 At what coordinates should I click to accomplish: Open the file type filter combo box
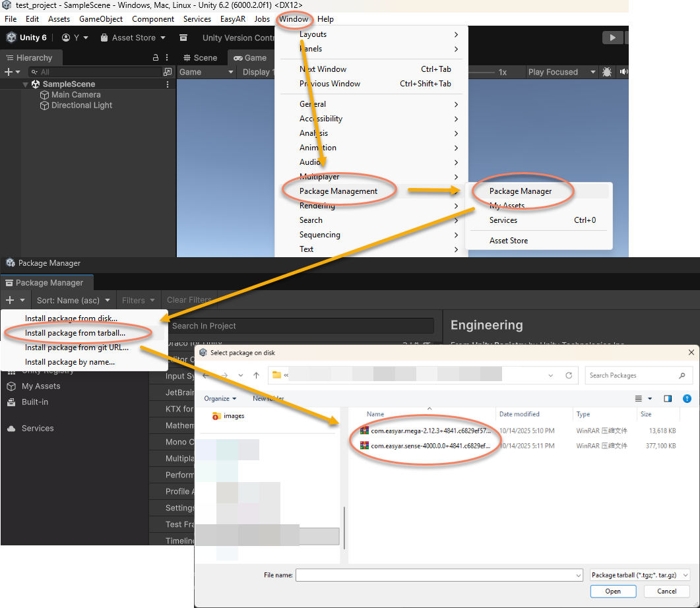pyautogui.click(x=639, y=575)
